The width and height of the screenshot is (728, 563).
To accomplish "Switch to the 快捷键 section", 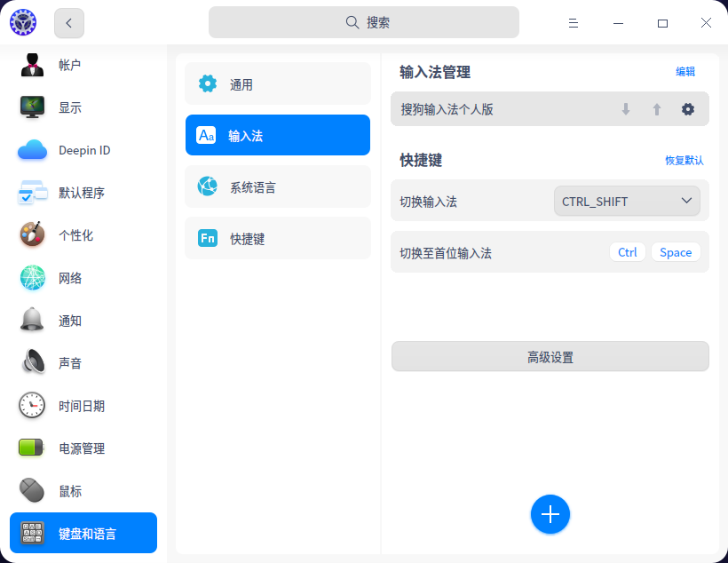I will coord(276,238).
